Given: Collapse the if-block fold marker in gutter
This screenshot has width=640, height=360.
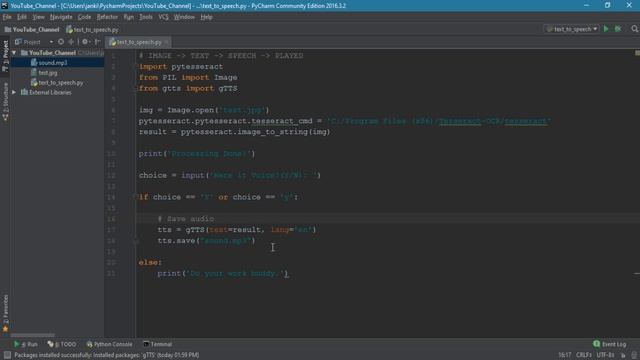Looking at the screenshot, I should [x=136, y=197].
